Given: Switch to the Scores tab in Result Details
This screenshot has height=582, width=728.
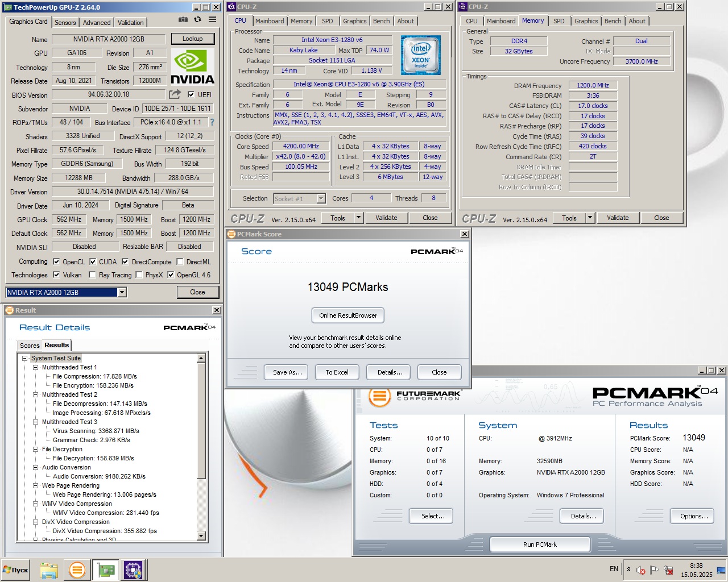Looking at the screenshot, I should click(x=30, y=346).
